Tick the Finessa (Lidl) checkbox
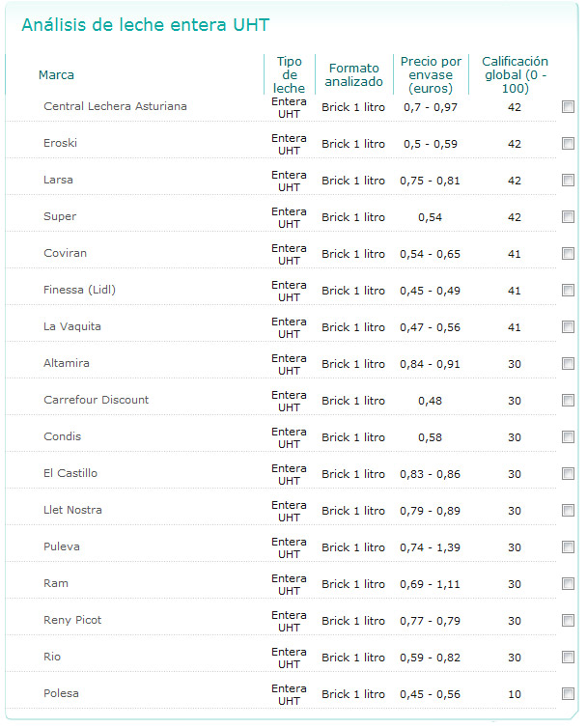 [x=568, y=291]
